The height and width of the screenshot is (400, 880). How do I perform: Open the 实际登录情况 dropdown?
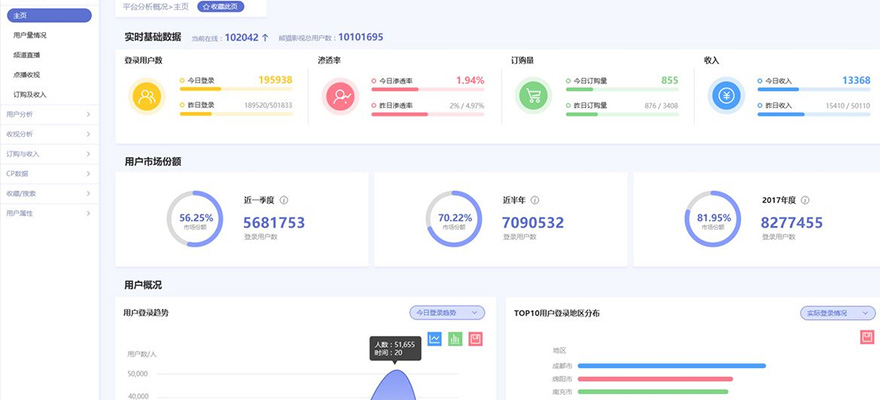pos(838,313)
